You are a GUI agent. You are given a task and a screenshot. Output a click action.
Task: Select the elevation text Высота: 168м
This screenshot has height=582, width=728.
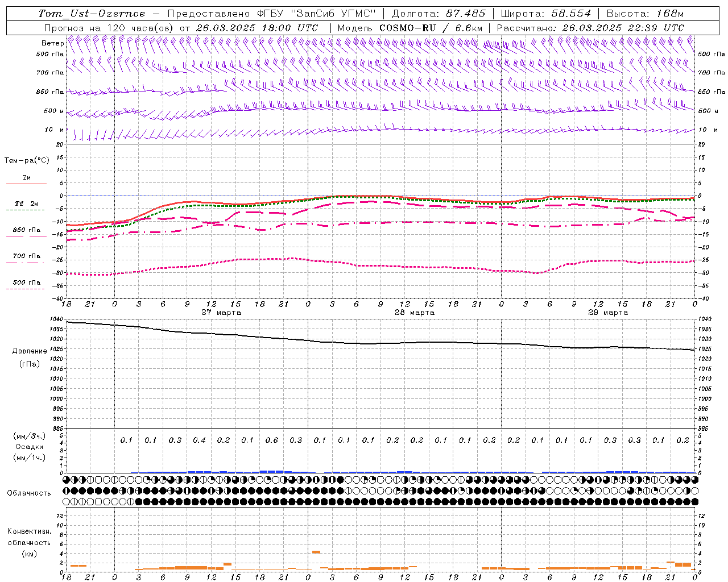pyautogui.click(x=645, y=14)
